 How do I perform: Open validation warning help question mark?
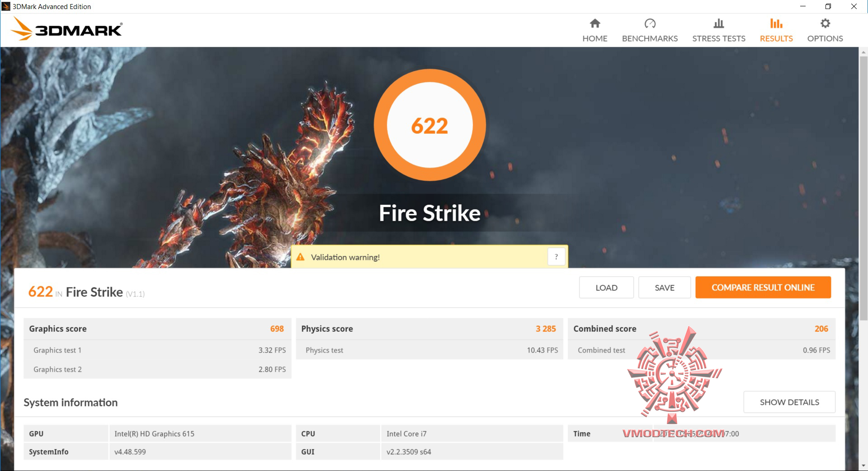pos(556,257)
